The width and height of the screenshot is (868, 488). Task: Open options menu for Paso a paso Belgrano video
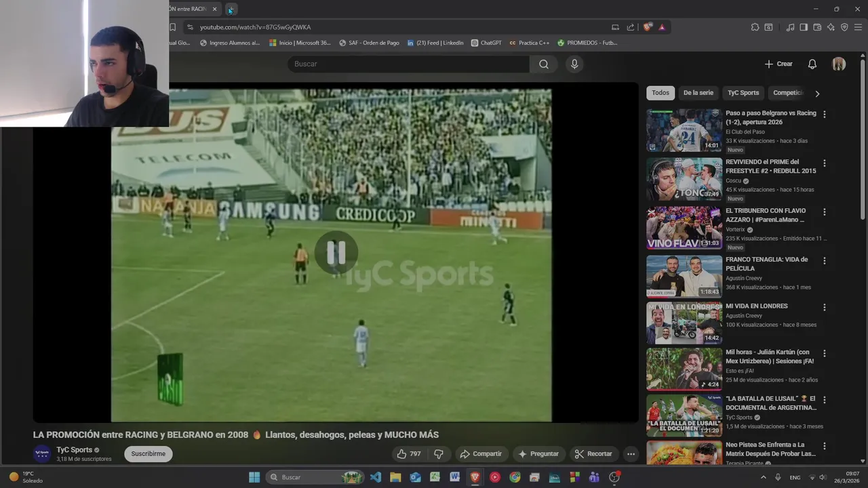tap(825, 115)
